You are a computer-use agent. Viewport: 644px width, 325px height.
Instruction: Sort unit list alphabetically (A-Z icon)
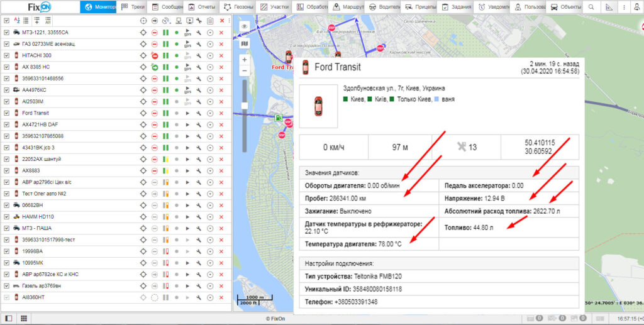click(x=16, y=21)
